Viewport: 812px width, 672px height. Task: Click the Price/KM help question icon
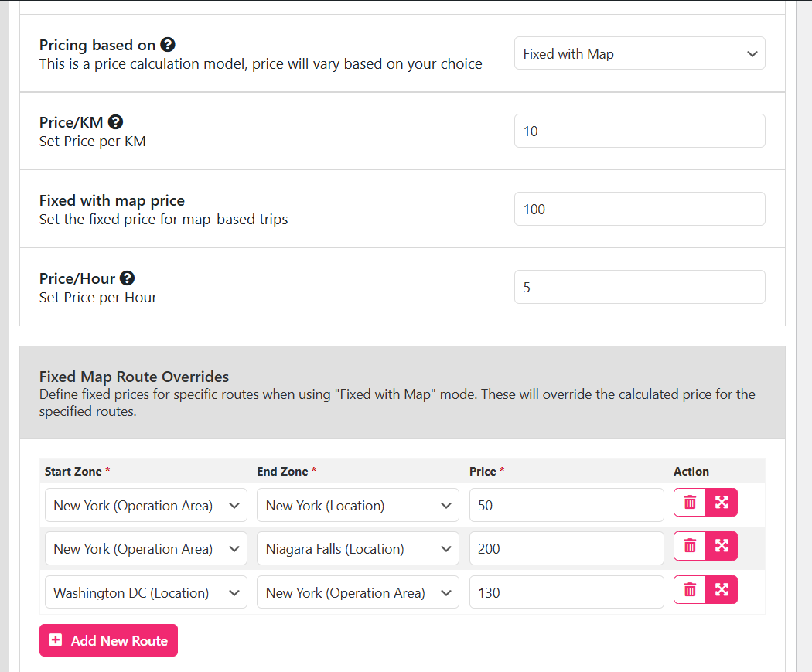pyautogui.click(x=115, y=122)
